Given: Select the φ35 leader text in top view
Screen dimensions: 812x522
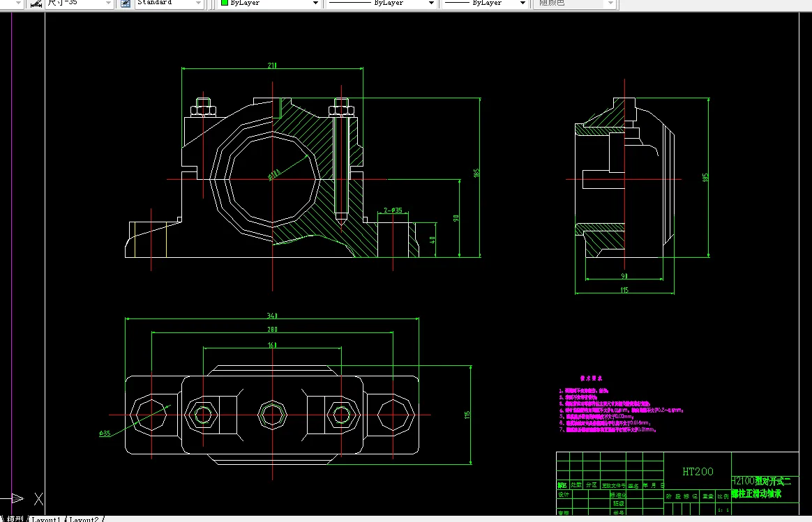Looking at the screenshot, I should coord(105,433).
